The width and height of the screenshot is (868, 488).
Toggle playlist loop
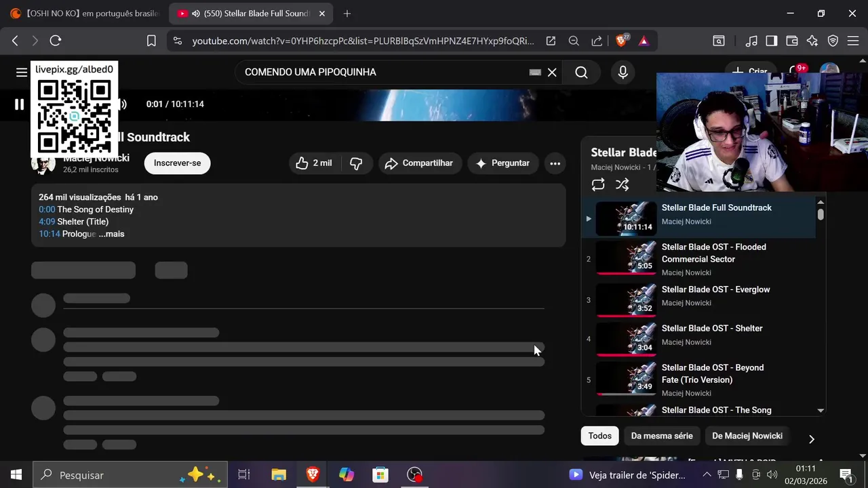[x=598, y=184]
